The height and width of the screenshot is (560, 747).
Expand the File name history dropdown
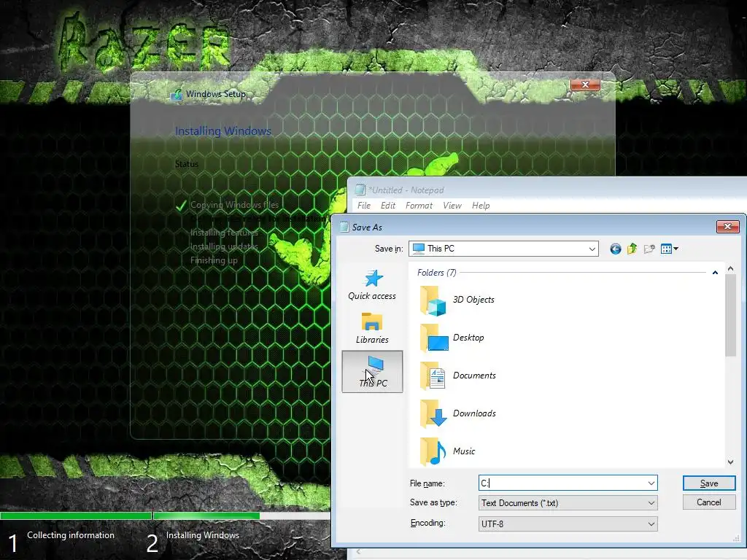click(x=651, y=483)
